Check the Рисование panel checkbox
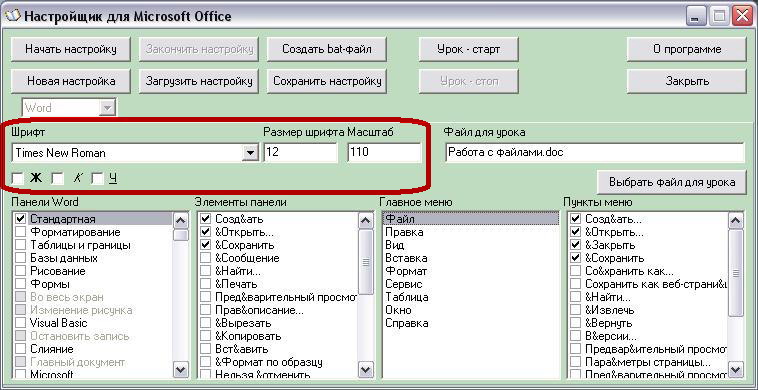 (x=20, y=271)
